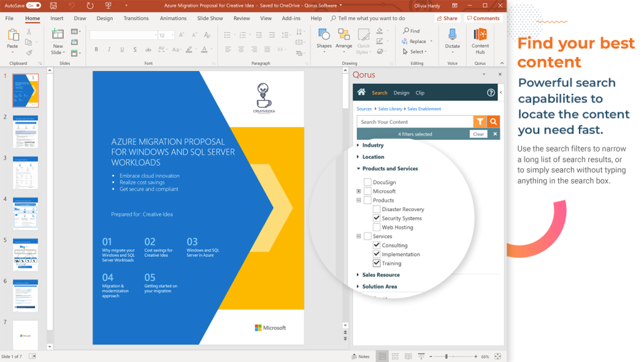This screenshot has width=644, height=362.
Task: Click the Bullets list icon
Action: click(227, 35)
